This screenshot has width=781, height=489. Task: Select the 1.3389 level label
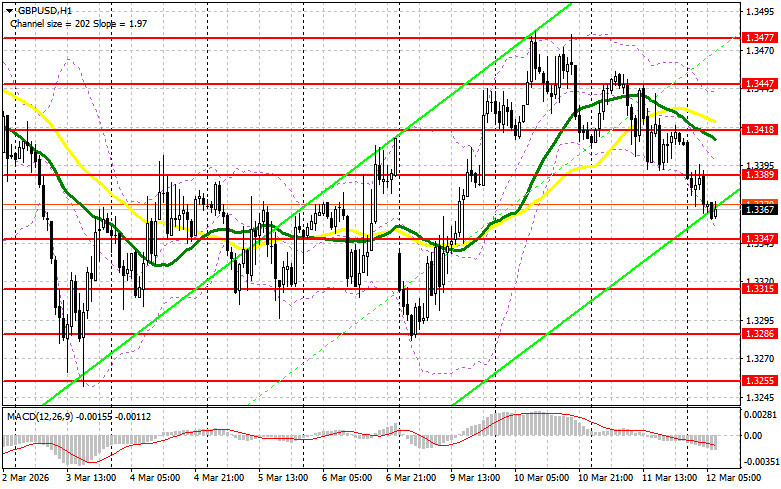point(758,175)
